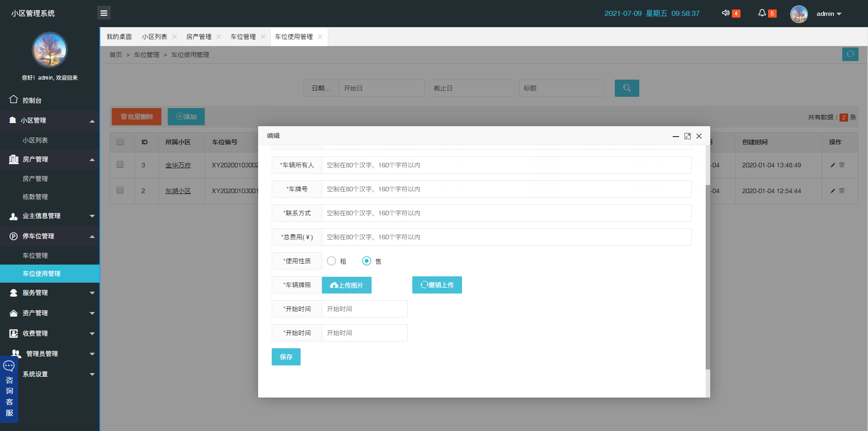Click the 保存 save button
The height and width of the screenshot is (431, 868).
(286, 357)
